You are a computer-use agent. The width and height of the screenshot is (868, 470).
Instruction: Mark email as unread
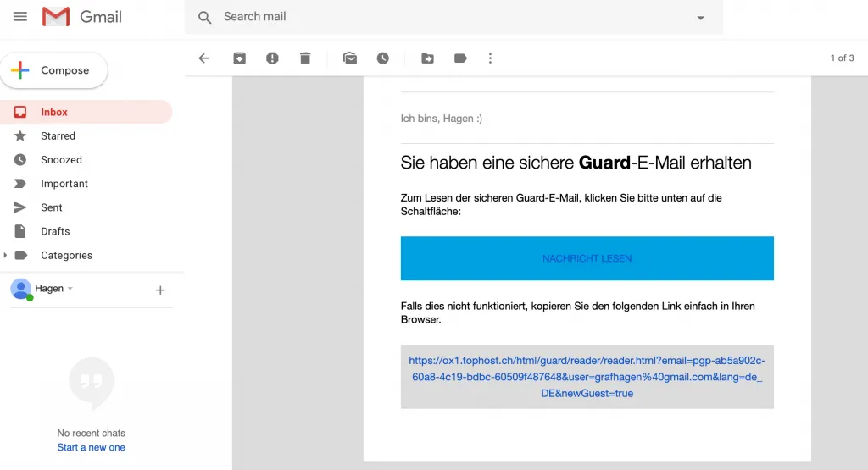(x=350, y=58)
